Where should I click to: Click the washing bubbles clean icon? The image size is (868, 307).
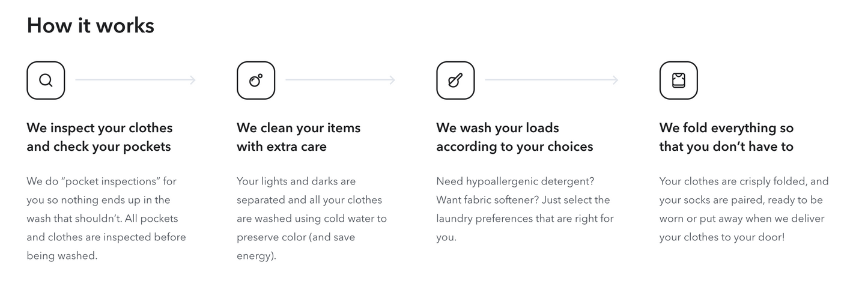256,80
